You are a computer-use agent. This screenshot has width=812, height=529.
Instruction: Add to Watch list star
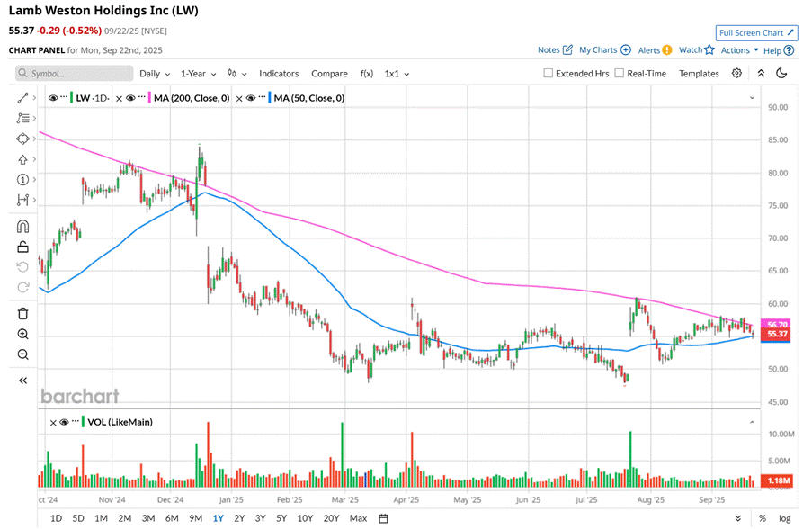pyautogui.click(x=709, y=49)
